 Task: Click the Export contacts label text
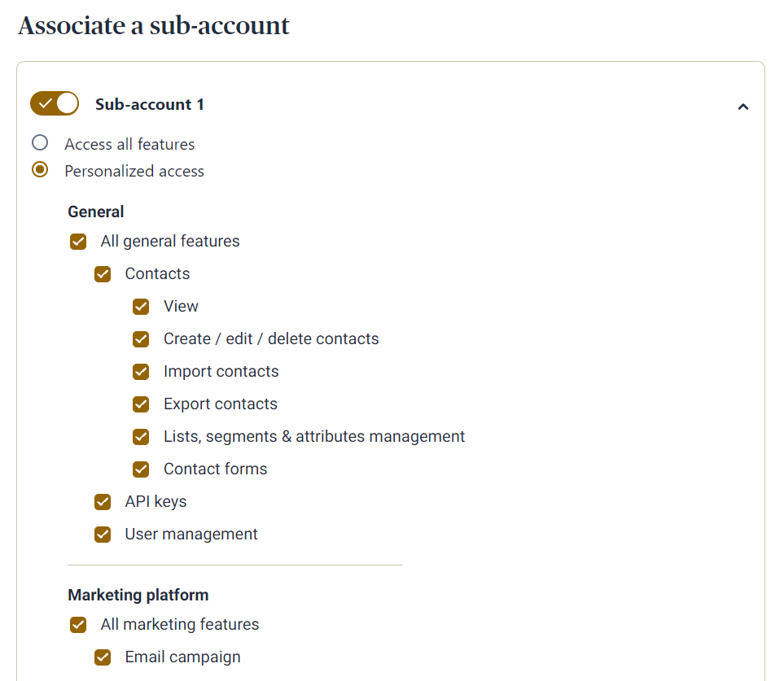(220, 404)
